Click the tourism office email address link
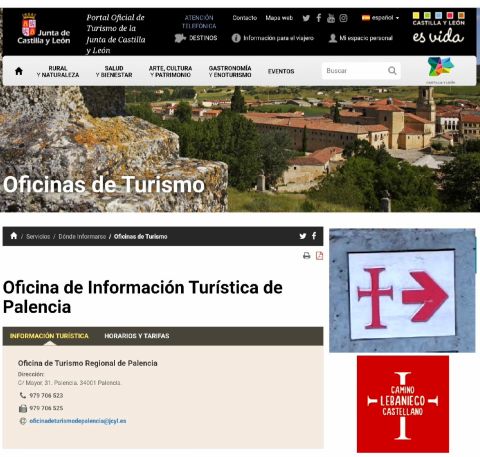 click(78, 421)
